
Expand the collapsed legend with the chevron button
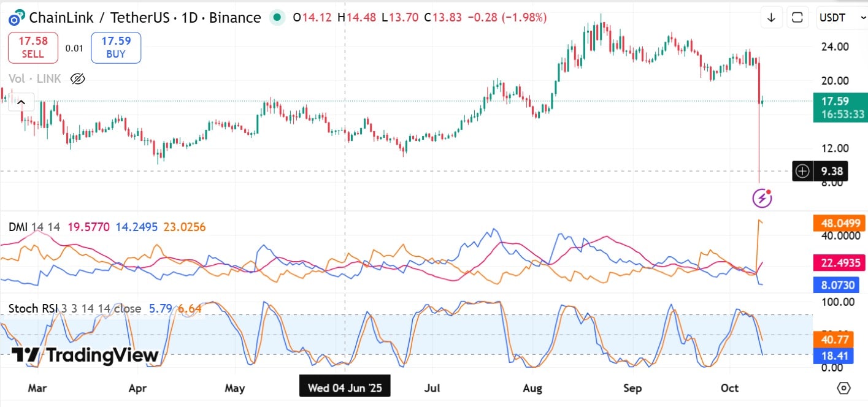click(22, 102)
